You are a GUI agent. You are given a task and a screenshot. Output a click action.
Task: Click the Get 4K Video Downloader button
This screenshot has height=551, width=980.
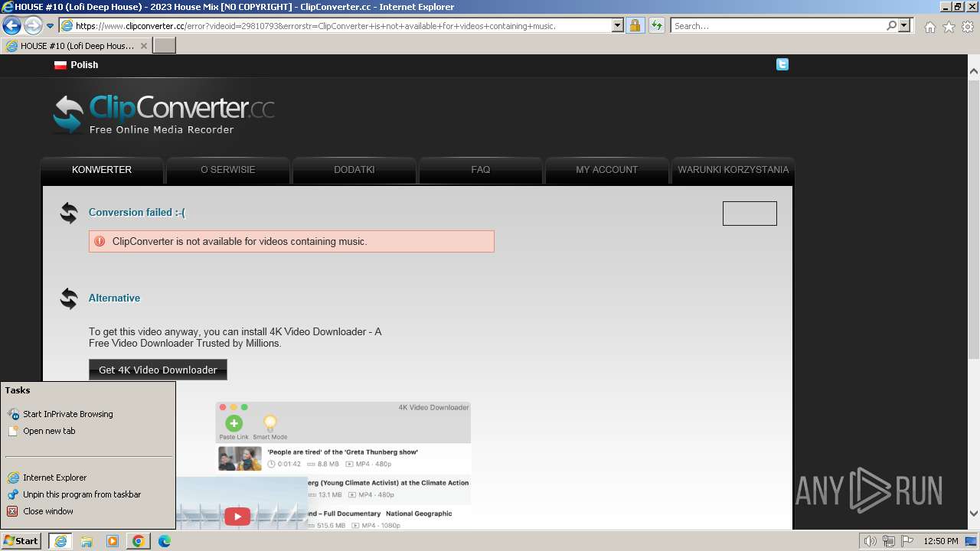click(158, 370)
